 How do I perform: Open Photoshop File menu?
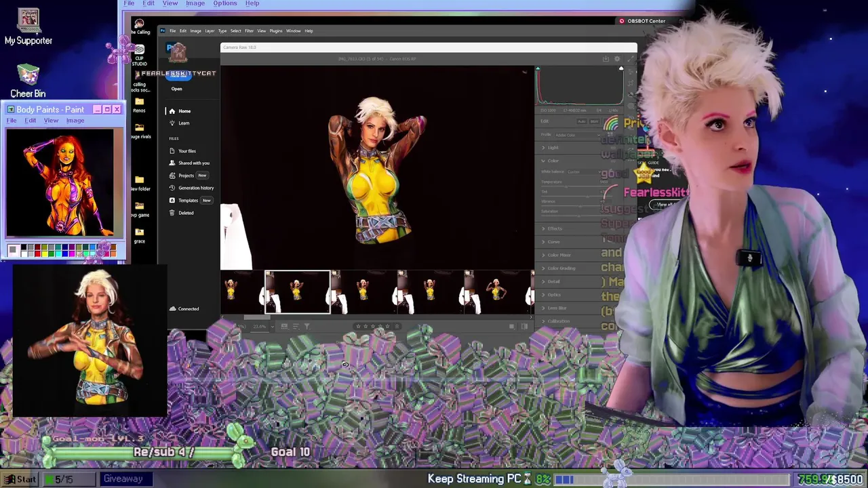[173, 30]
